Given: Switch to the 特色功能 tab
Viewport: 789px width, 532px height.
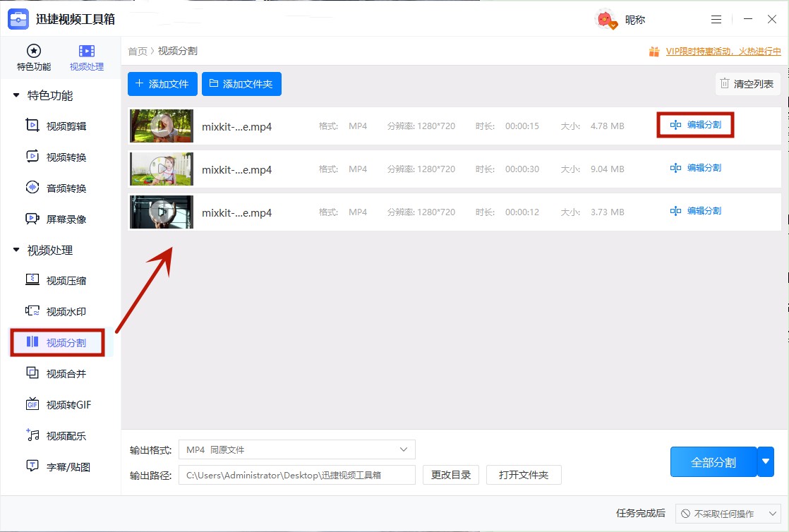Looking at the screenshot, I should click(x=32, y=56).
